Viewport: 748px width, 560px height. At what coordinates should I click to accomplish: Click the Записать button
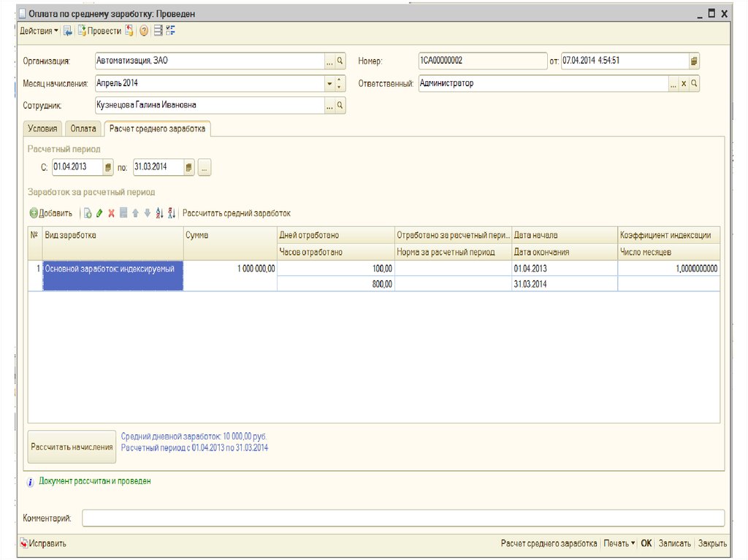pyautogui.click(x=674, y=543)
